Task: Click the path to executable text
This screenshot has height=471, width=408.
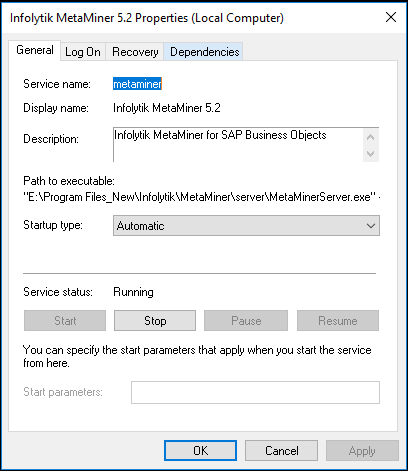Action: point(202,197)
